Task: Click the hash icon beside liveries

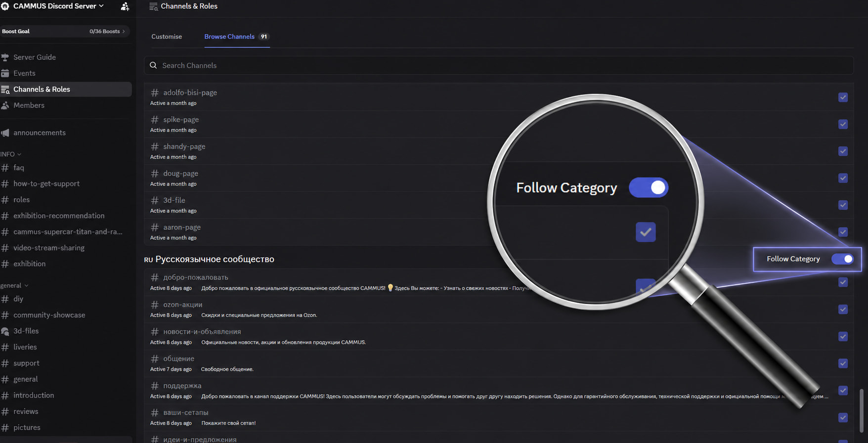Action: click(5, 347)
